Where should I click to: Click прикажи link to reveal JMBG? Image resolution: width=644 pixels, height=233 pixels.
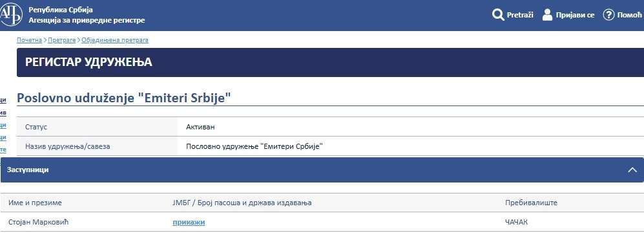(x=189, y=222)
